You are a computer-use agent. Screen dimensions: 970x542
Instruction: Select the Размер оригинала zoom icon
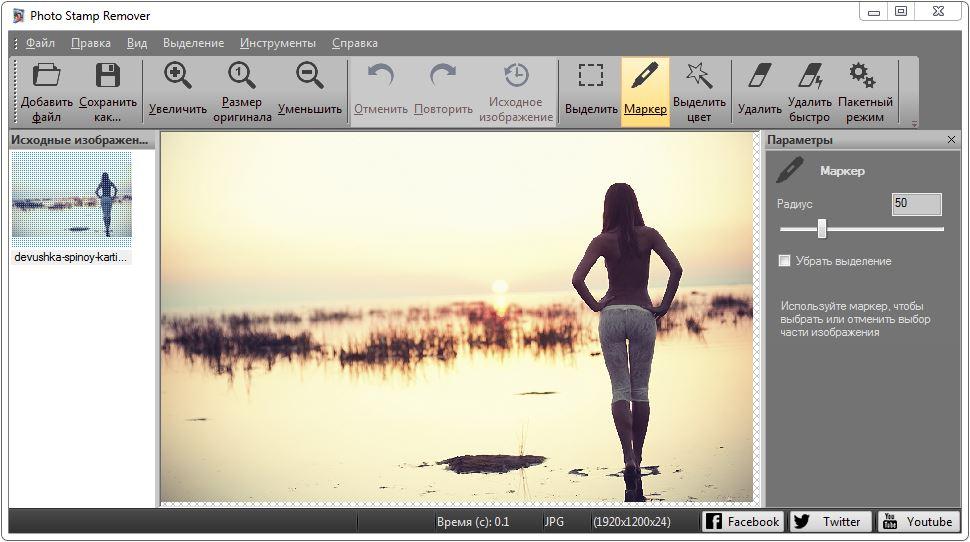(241, 75)
